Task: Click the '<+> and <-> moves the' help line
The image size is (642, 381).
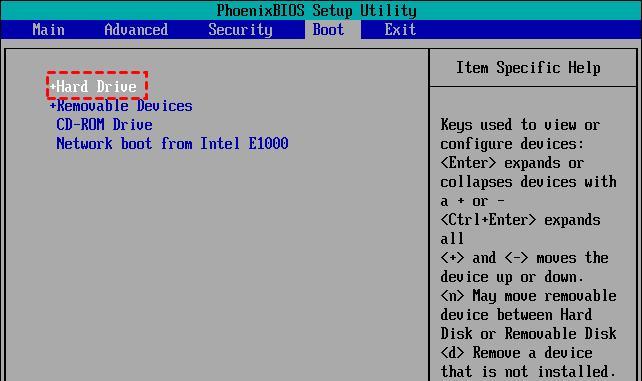Action: tap(524, 258)
